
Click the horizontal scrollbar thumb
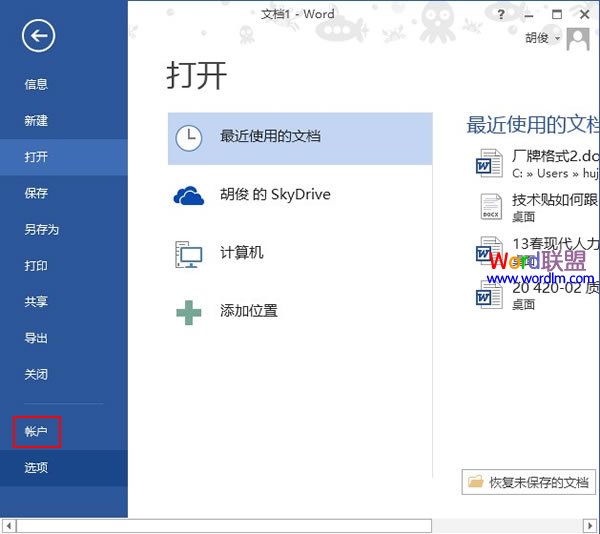pyautogui.click(x=224, y=526)
